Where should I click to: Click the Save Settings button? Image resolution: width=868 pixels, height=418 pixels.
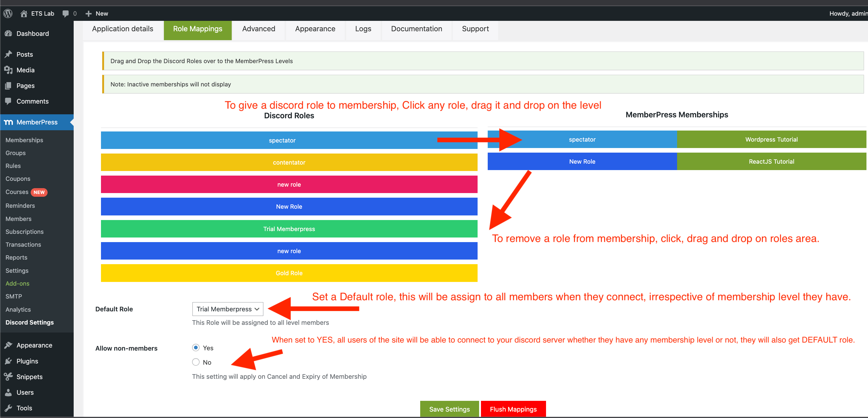click(x=449, y=409)
